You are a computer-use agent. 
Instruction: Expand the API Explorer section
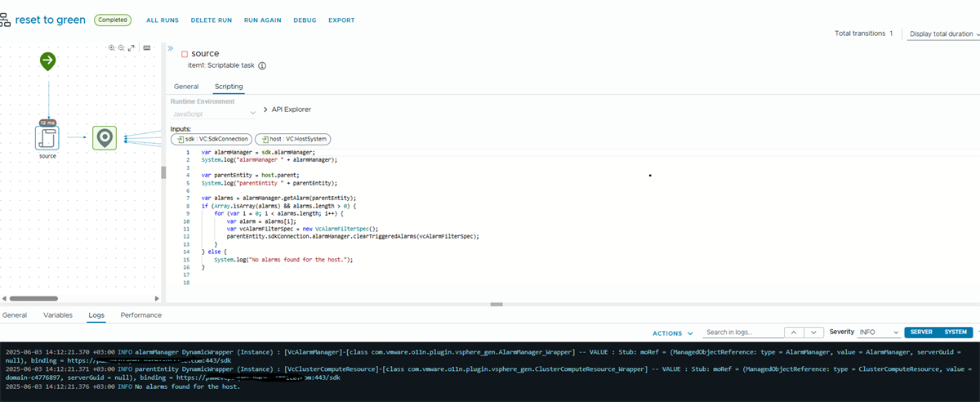coord(287,109)
